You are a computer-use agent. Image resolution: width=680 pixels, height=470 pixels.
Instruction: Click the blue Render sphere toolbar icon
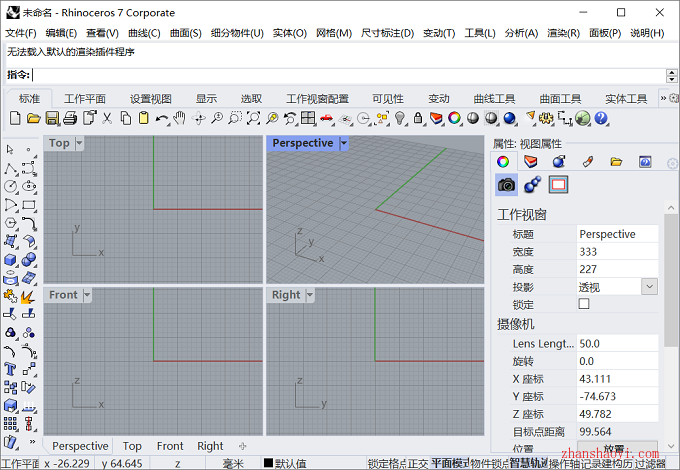click(510, 118)
